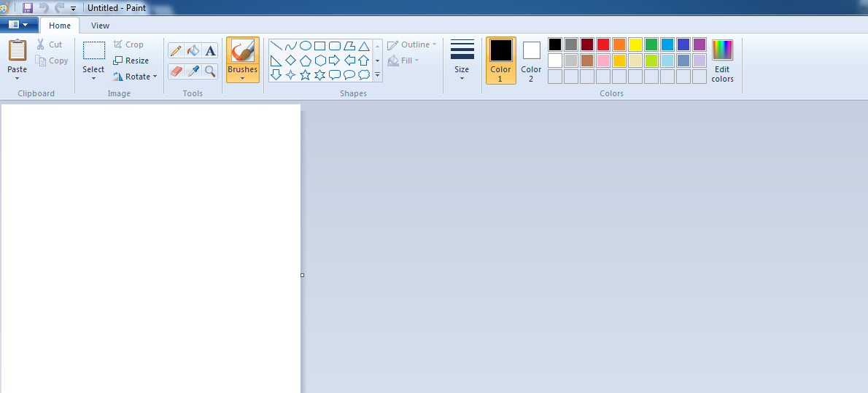Viewport: 868px width, 393px height.
Task: Move the Shapes gallery down one row
Action: click(x=378, y=61)
